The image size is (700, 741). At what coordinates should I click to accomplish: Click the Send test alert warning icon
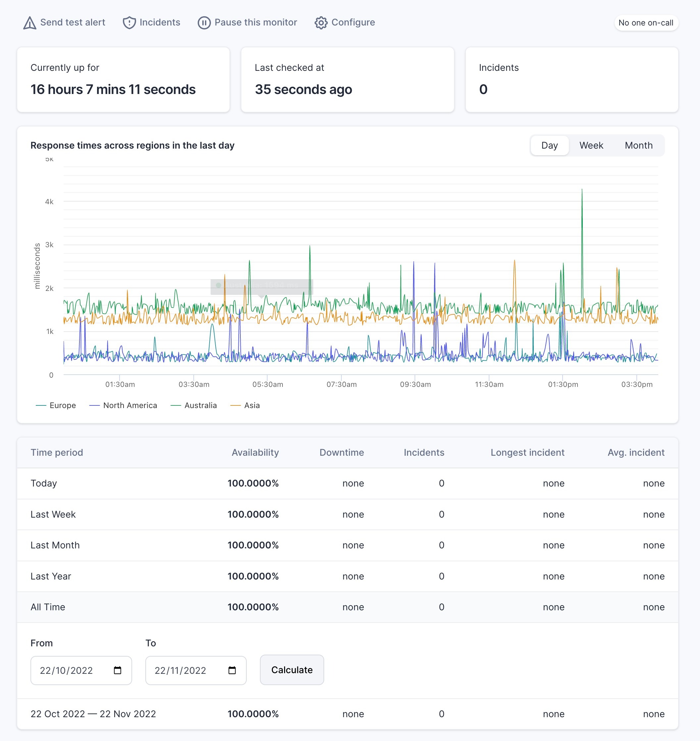(30, 23)
